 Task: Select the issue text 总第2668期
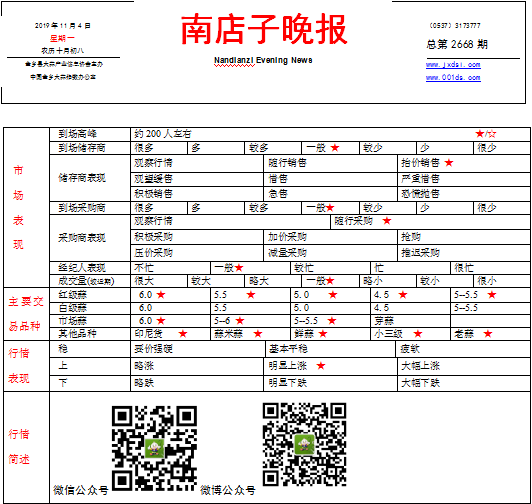pos(457,44)
